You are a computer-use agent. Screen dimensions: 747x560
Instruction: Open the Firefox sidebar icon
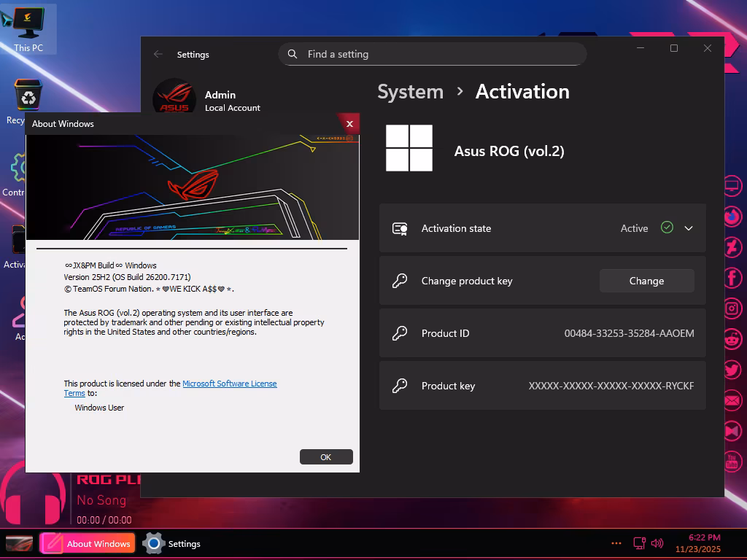click(732, 217)
